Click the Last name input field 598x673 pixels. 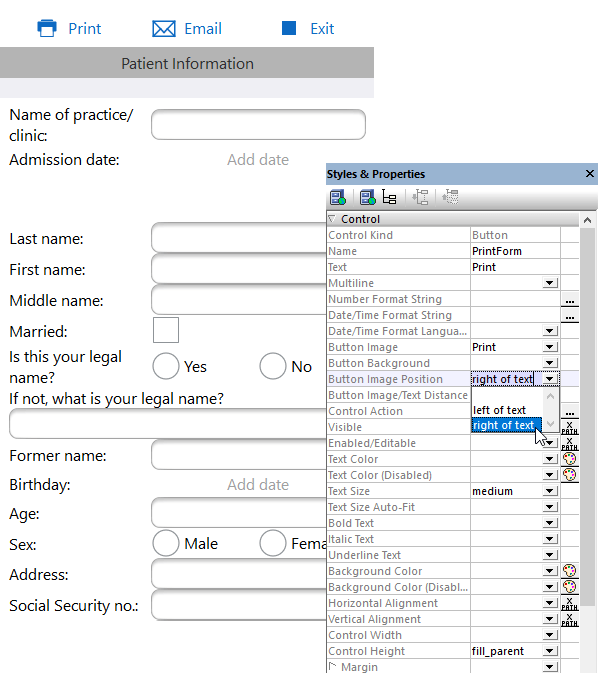239,238
